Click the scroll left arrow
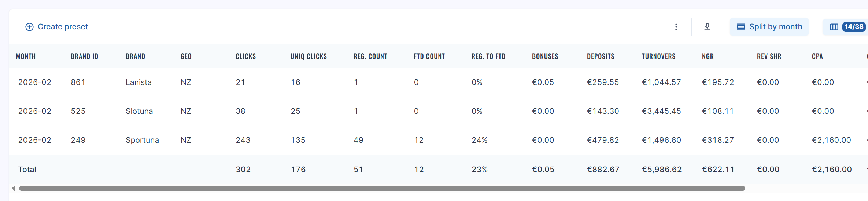868x201 pixels. click(x=13, y=188)
